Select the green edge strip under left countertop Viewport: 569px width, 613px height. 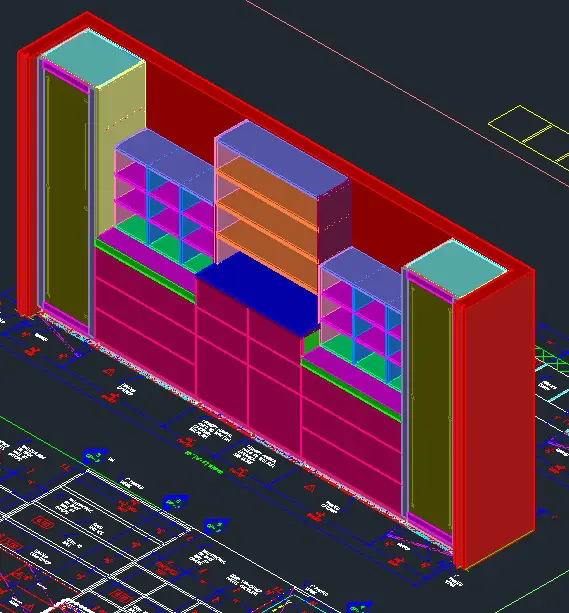pos(144,271)
